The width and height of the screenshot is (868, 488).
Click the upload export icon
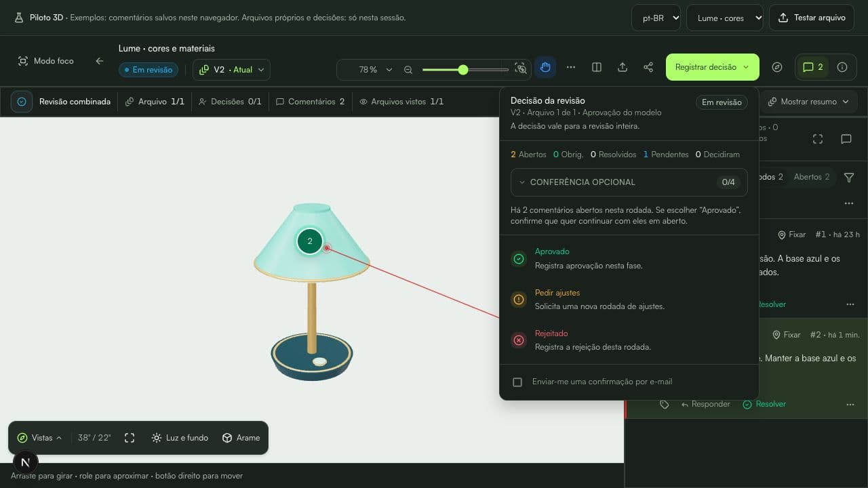(x=623, y=68)
